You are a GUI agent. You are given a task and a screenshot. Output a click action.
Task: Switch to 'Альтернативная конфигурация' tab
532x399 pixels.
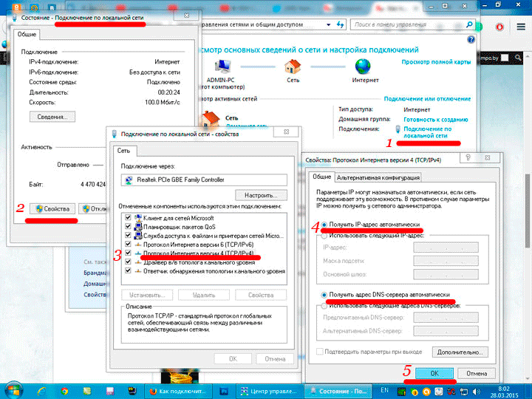click(x=378, y=177)
